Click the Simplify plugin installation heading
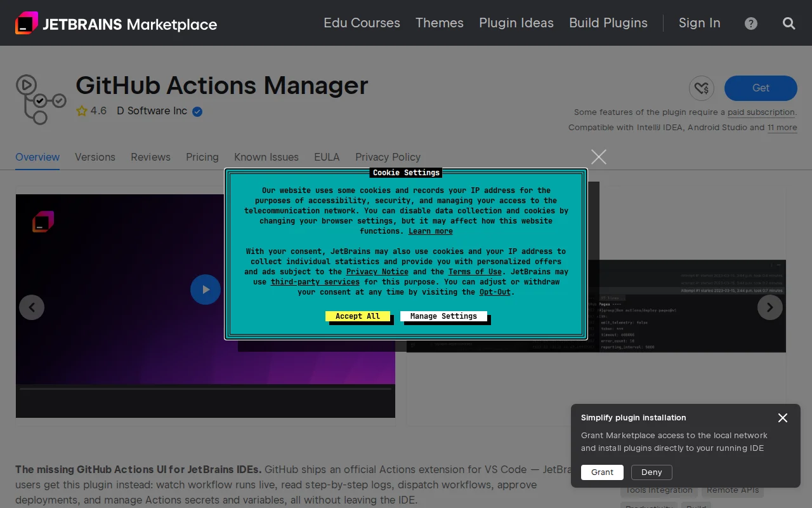 pyautogui.click(x=634, y=418)
